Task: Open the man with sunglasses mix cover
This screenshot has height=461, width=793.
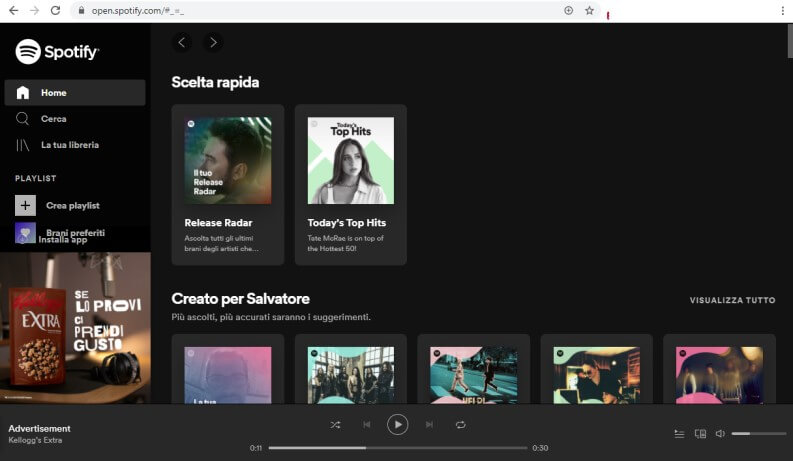Action: (x=596, y=375)
